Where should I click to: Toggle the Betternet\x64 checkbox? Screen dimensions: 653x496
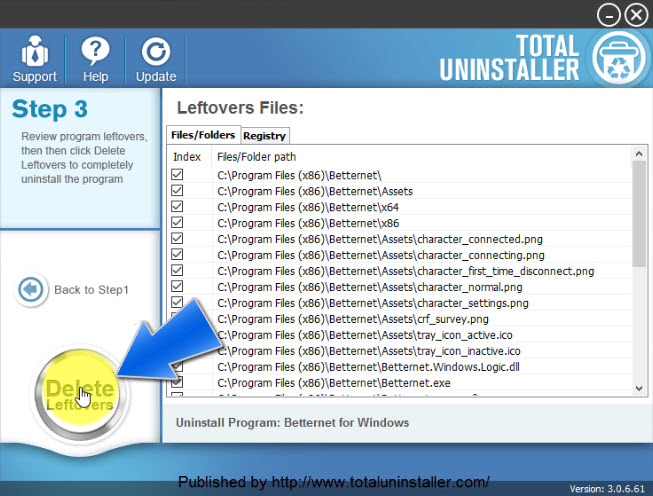pos(177,207)
